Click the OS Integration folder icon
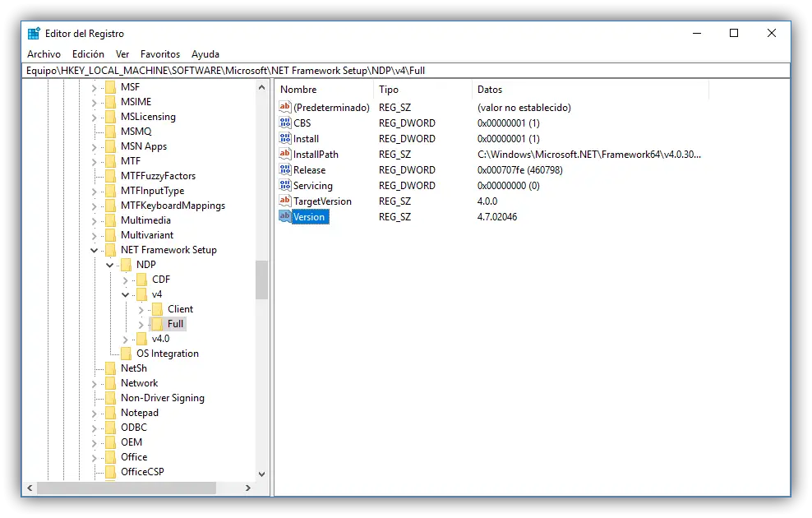 [126, 354]
